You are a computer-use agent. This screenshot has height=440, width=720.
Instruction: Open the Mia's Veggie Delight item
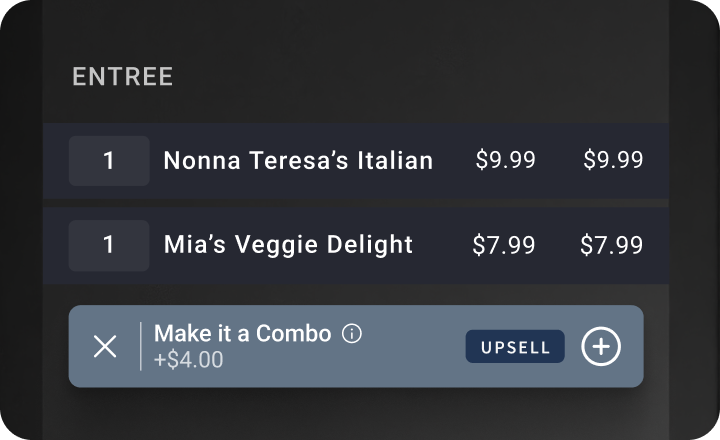click(x=288, y=245)
